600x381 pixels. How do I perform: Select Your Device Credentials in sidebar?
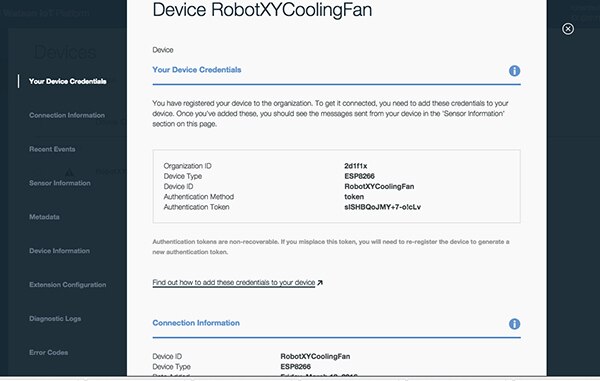point(68,81)
